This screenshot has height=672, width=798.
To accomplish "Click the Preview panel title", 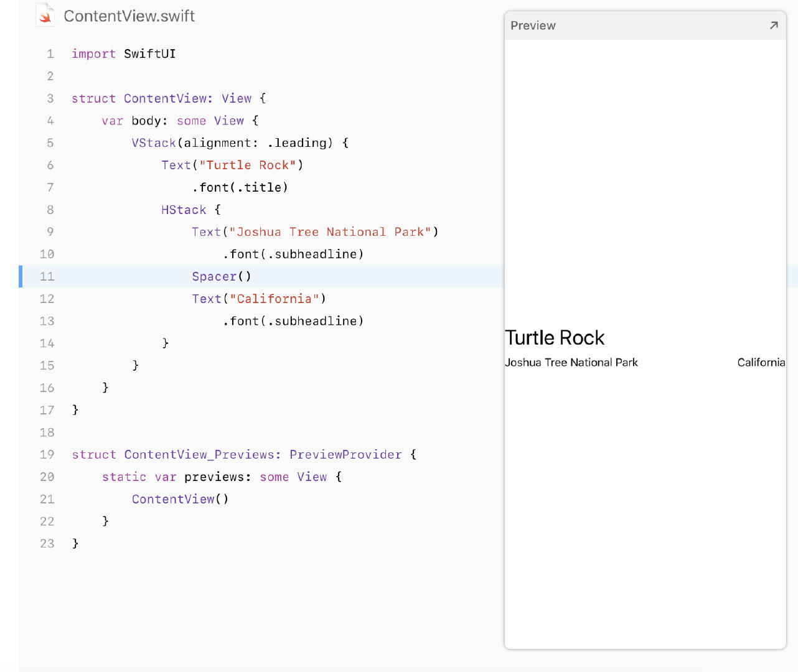I will click(x=533, y=26).
